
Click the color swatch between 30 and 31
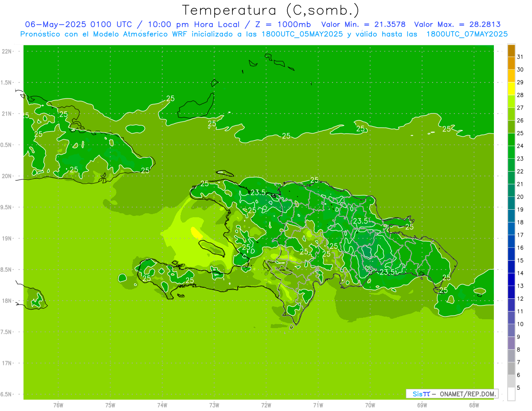click(x=511, y=63)
